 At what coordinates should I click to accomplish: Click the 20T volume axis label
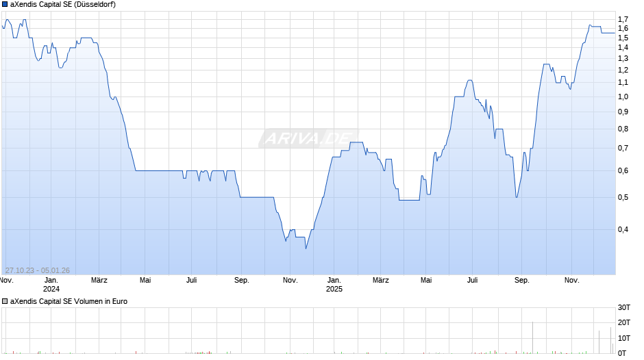[624, 322]
